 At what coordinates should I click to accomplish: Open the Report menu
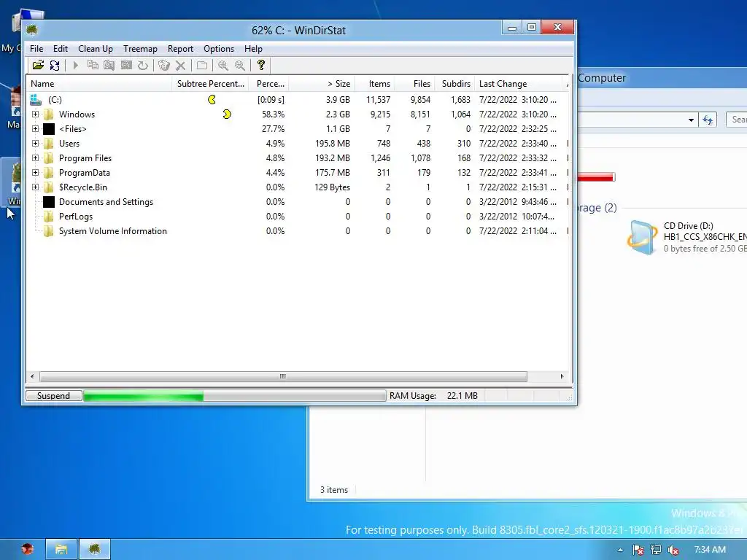180,49
